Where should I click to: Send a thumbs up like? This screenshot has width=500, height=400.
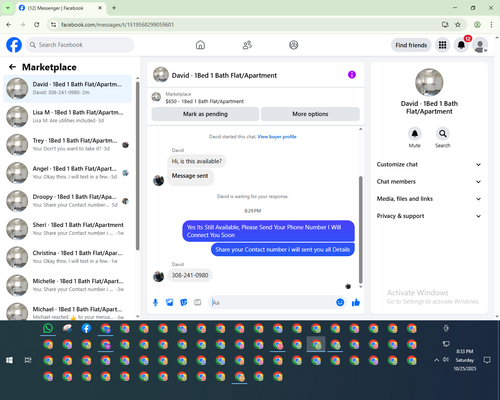coord(356,302)
